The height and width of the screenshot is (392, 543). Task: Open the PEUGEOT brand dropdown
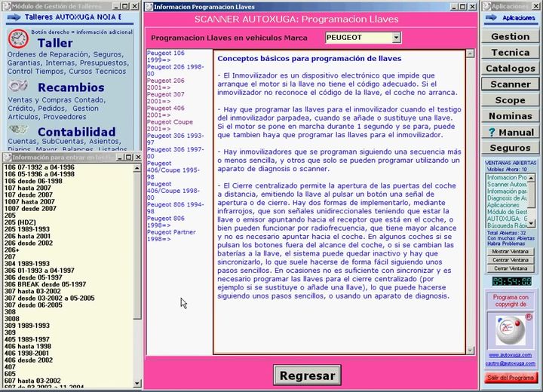pos(397,38)
